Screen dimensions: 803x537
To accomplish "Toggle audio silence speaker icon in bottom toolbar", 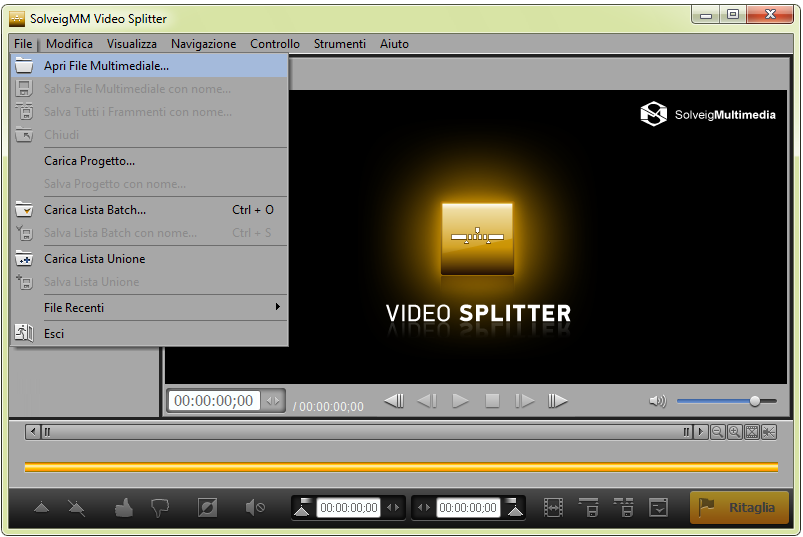I will click(x=255, y=508).
